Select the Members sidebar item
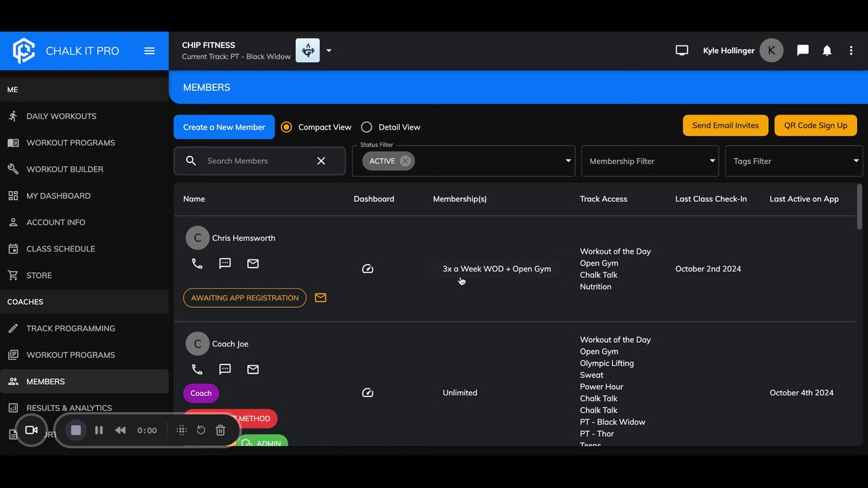 pyautogui.click(x=84, y=381)
